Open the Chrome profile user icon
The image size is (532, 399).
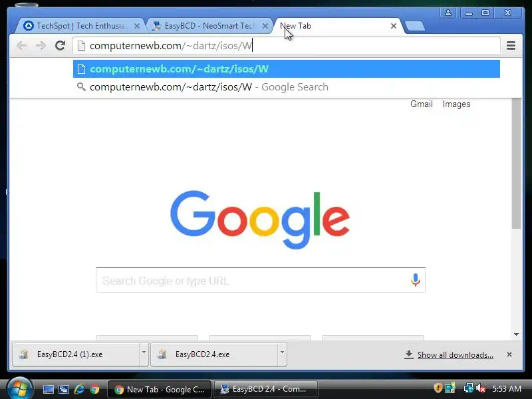pyautogui.click(x=448, y=13)
